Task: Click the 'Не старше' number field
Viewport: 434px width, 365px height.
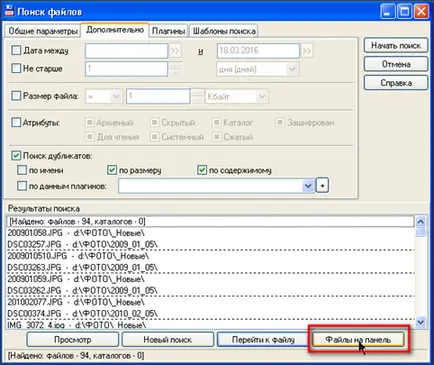Action: pyautogui.click(x=126, y=69)
